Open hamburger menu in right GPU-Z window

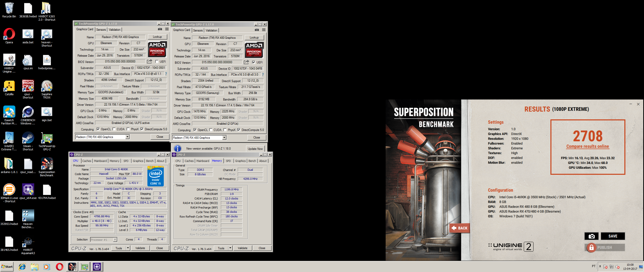264,30
